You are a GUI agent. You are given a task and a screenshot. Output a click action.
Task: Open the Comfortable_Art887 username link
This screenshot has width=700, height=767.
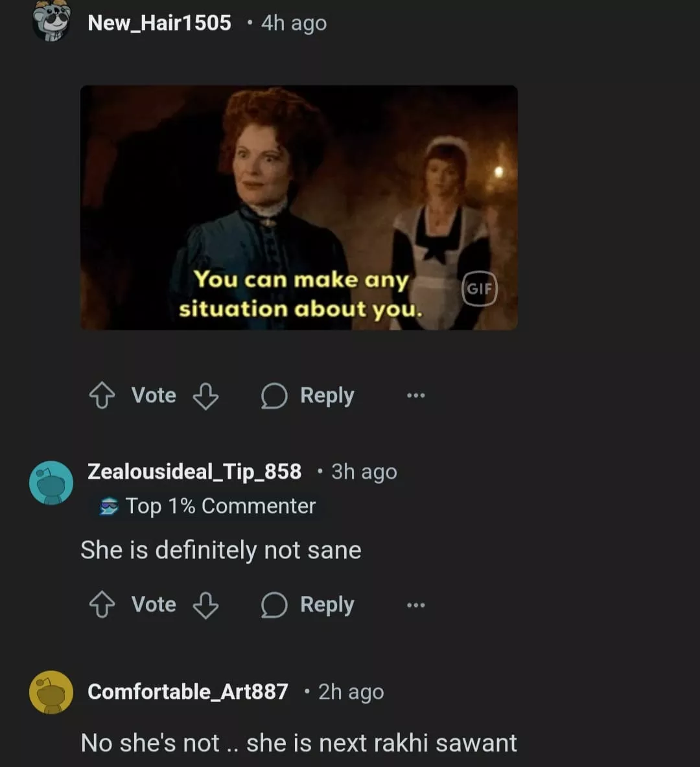[187, 692]
